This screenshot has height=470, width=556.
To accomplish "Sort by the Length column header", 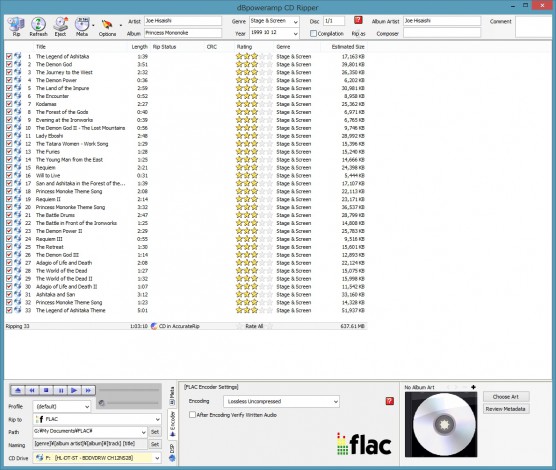I will point(139,47).
